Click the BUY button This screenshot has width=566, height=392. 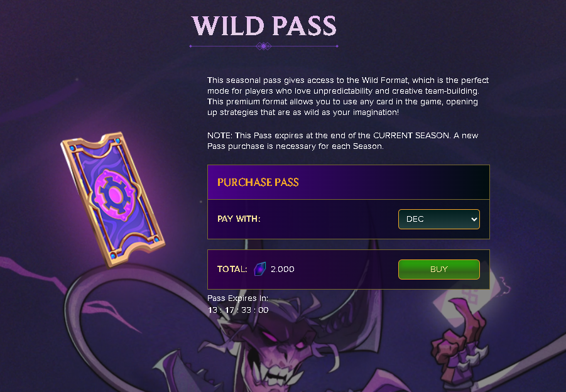(438, 269)
